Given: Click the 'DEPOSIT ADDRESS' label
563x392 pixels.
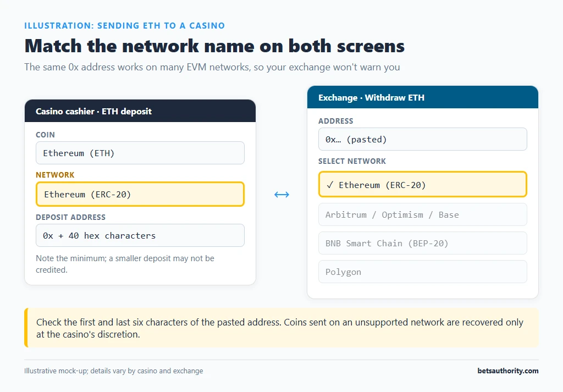Looking at the screenshot, I should pos(70,217).
